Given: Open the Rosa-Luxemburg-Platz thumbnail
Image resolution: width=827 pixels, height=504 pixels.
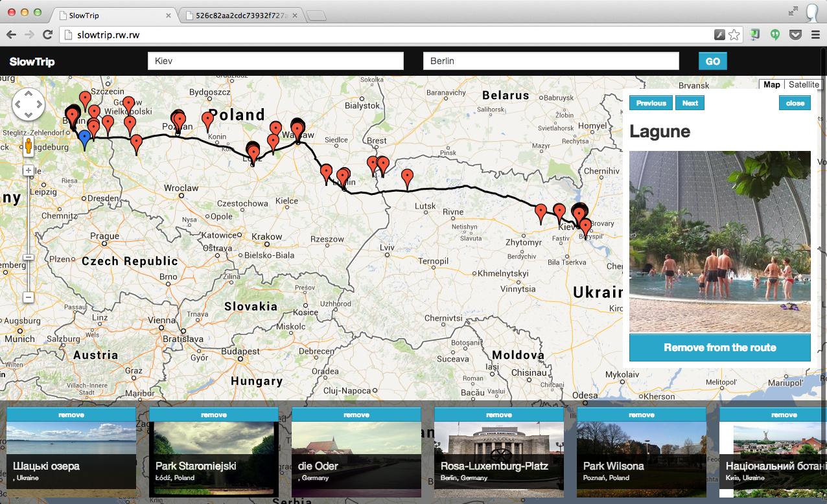Looking at the screenshot, I should 499,459.
